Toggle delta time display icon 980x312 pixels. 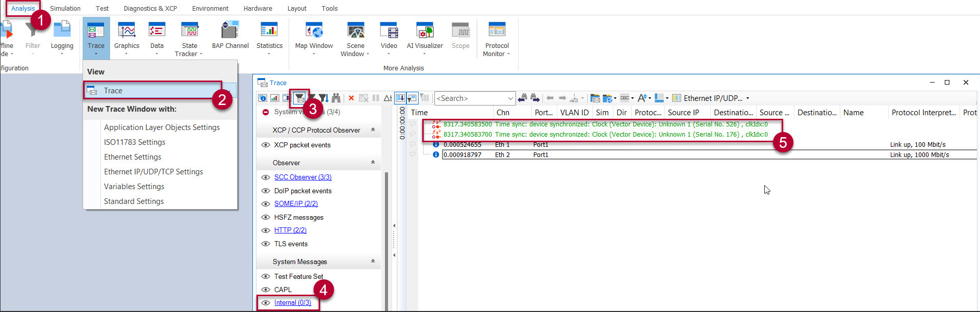click(388, 98)
